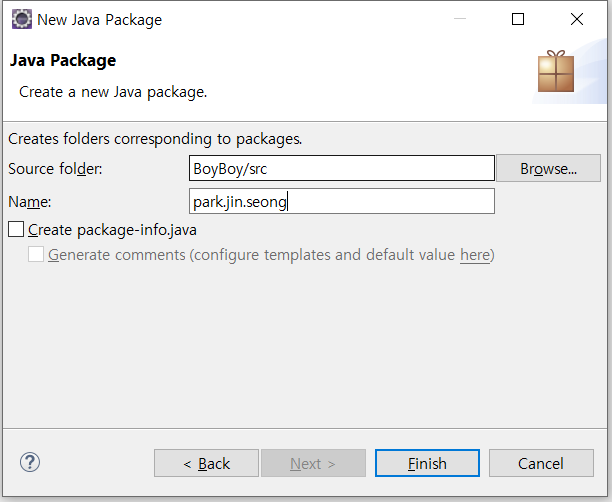
Task: Click the Java Package heading
Action: point(63,61)
